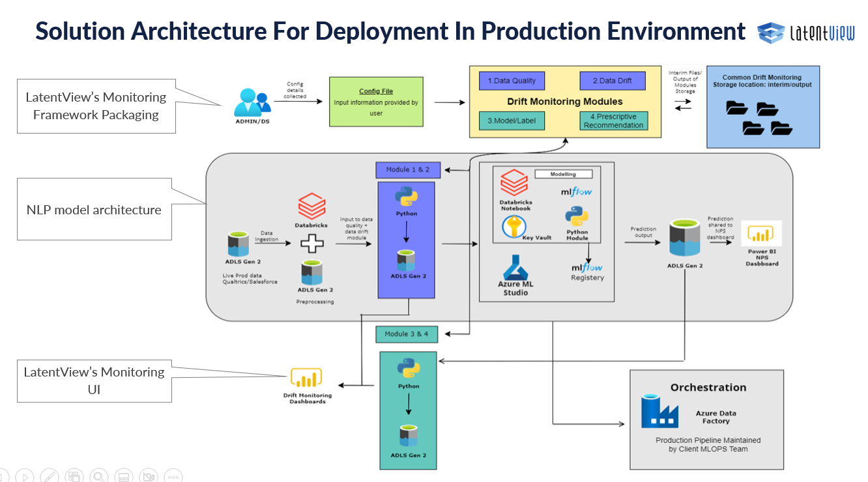Click the zoom magnifier slideshow control
868x482 pixels.
tap(99, 477)
